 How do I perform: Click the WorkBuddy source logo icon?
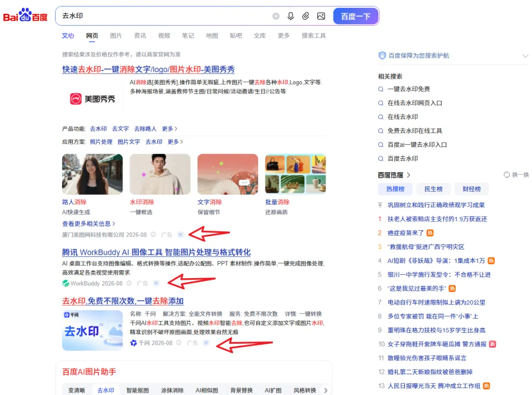coord(66,283)
